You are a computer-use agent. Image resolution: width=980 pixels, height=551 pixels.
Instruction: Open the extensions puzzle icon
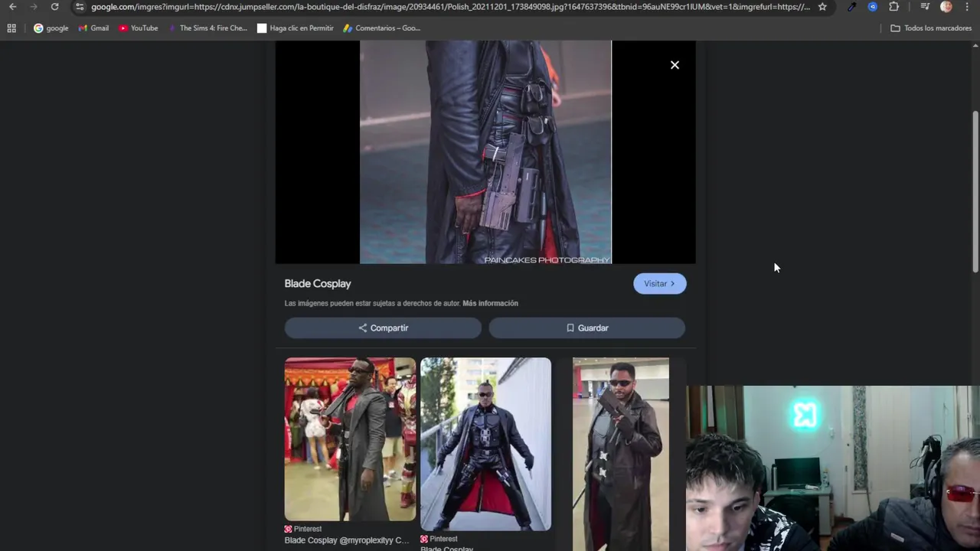(x=893, y=7)
